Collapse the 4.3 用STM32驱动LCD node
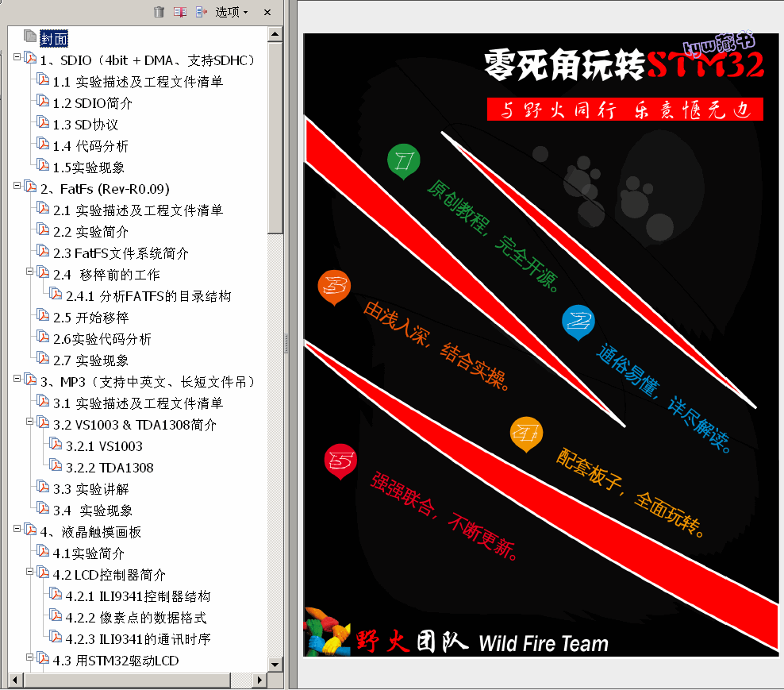 (x=29, y=657)
